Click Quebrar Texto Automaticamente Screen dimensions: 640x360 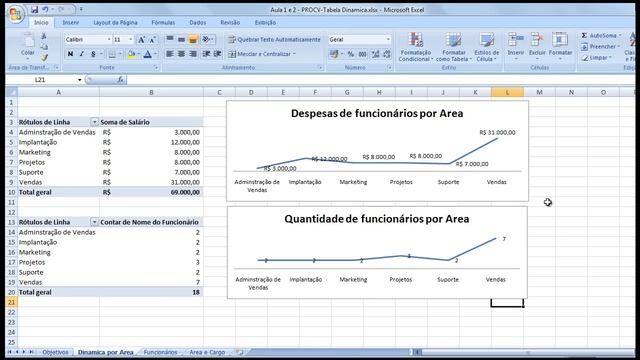pos(274,40)
